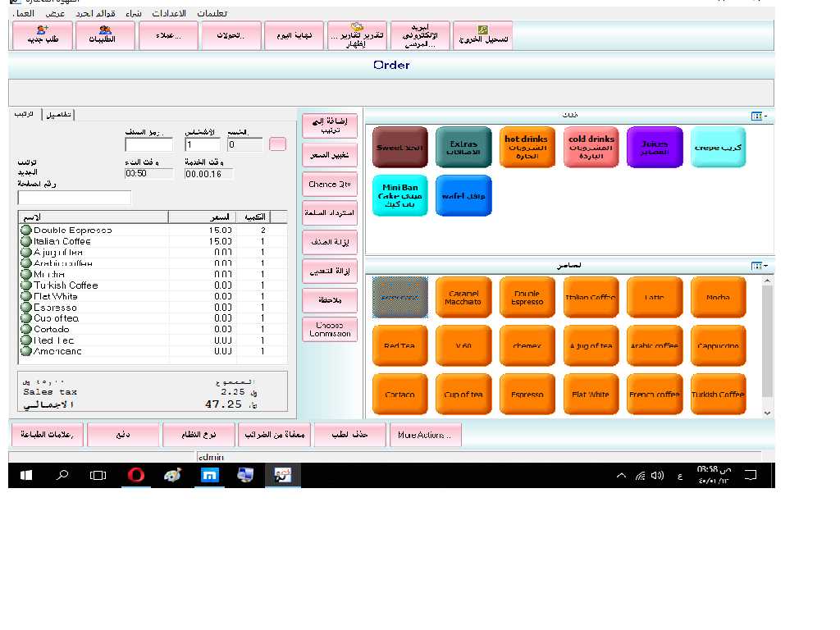840x630 pixels.
Task: Open items panel view options dropdown
Action: [759, 266]
